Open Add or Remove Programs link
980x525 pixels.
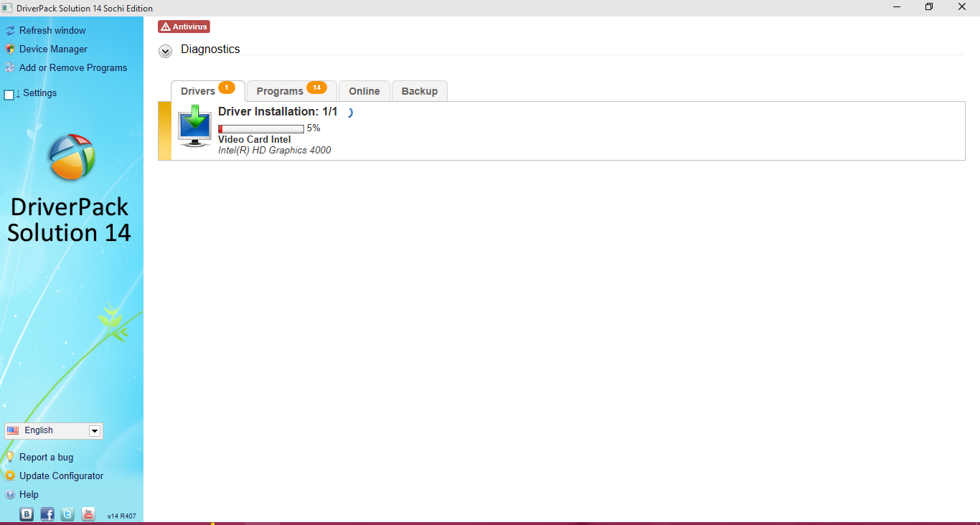pos(73,68)
